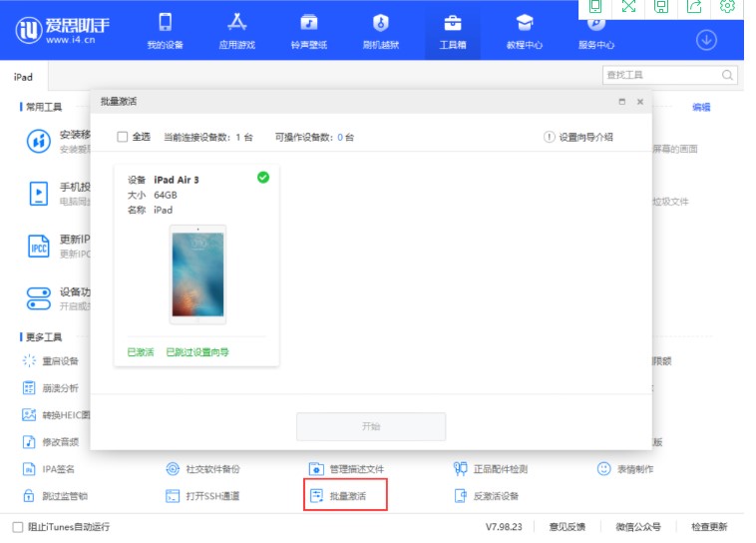
Task: Click the 安装移动端 install icon
Action: point(39,142)
